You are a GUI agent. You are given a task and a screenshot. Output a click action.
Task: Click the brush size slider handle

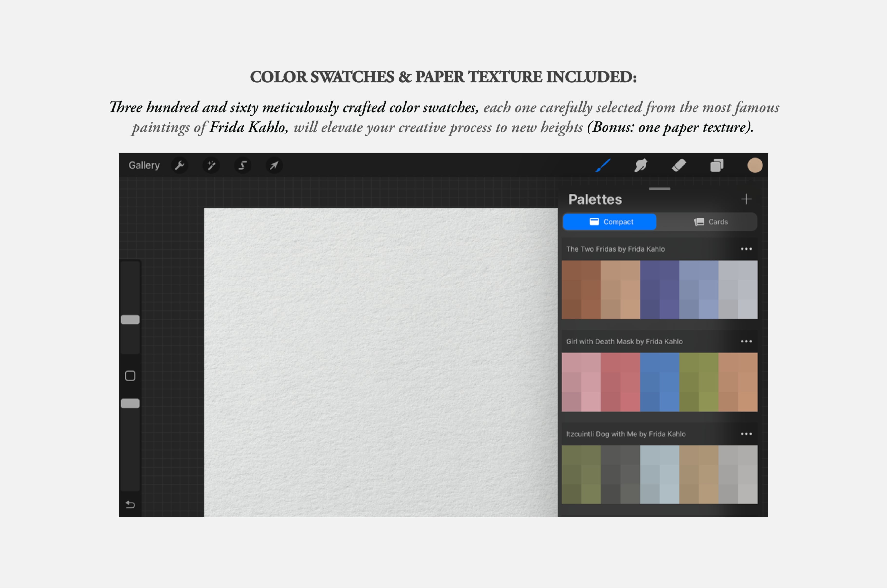coord(130,320)
